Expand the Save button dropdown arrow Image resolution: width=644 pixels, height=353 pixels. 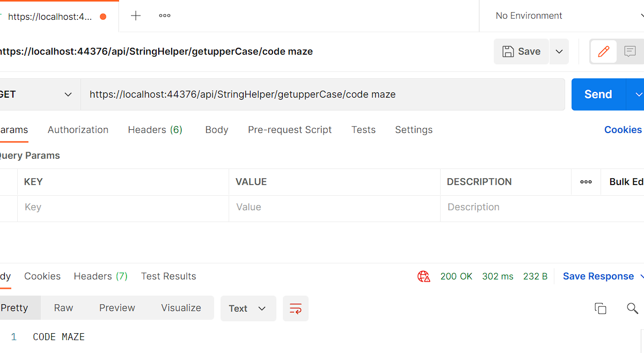pyautogui.click(x=559, y=52)
